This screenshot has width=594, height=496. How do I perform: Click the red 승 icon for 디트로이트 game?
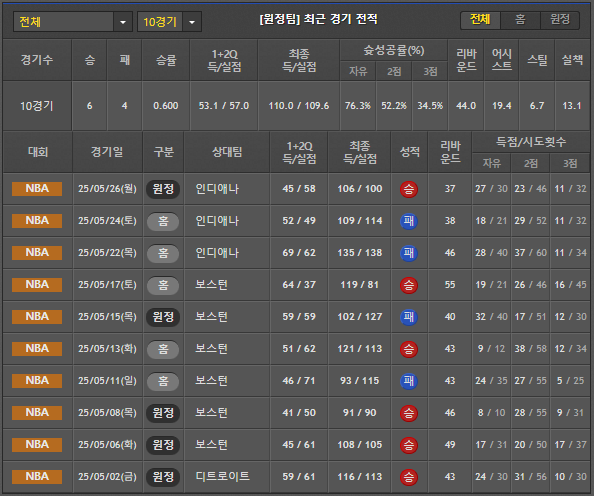click(x=409, y=477)
